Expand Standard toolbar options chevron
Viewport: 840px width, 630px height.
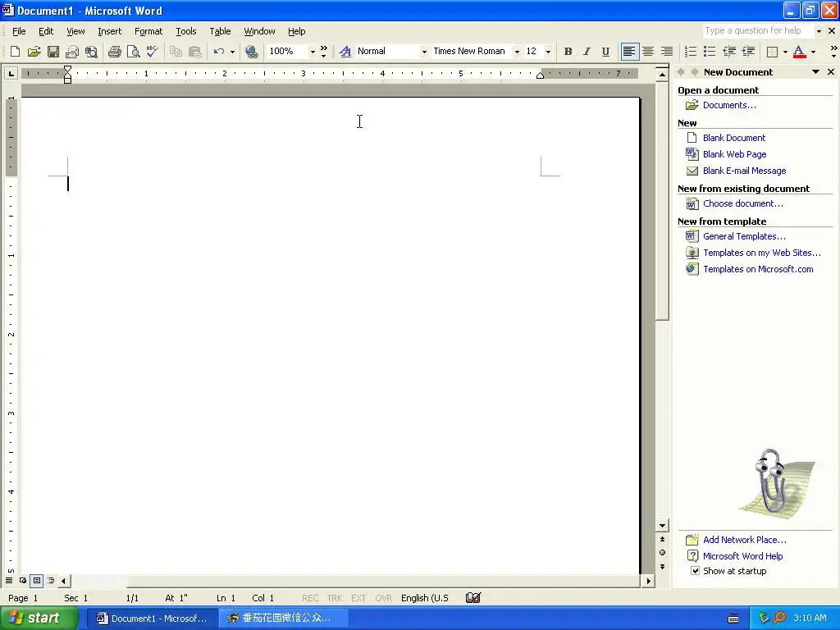(x=323, y=52)
